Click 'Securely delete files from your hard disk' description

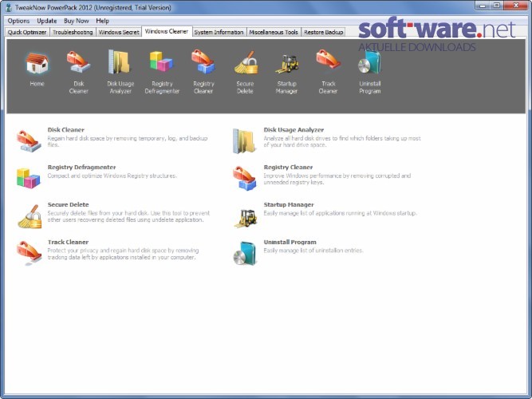tap(128, 216)
